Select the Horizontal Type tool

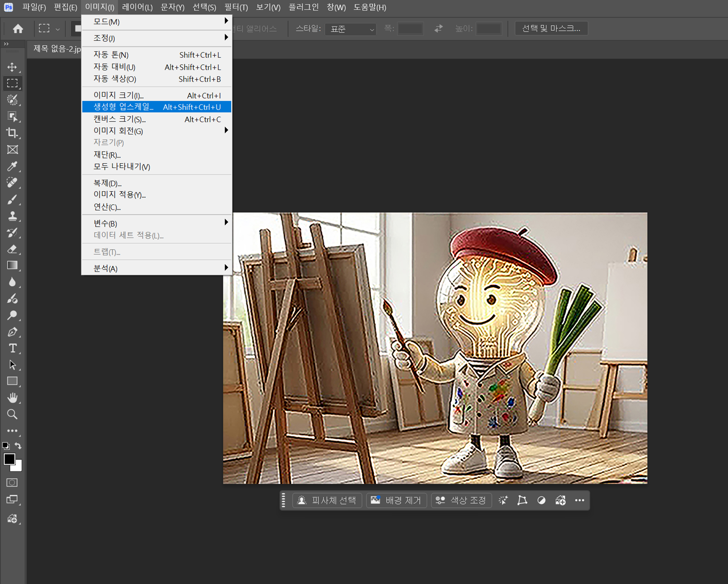pyautogui.click(x=12, y=348)
